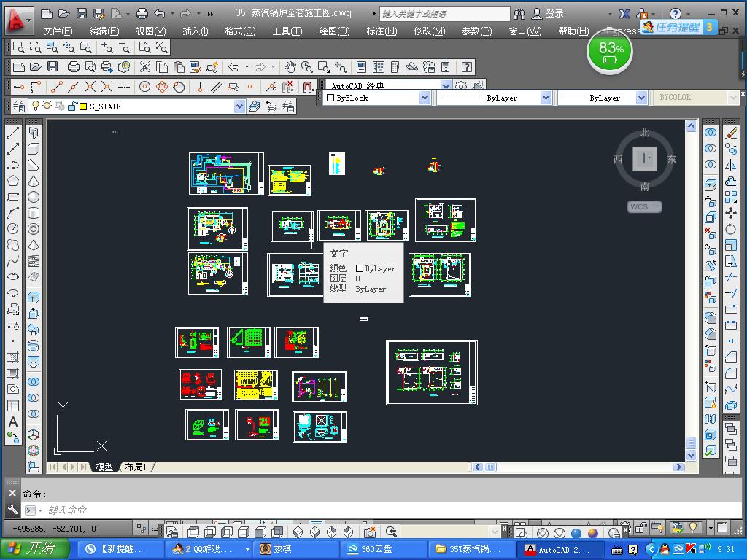Image resolution: width=747 pixels, height=560 pixels.
Task: Open the 象棋 taskbar button
Action: (295, 549)
